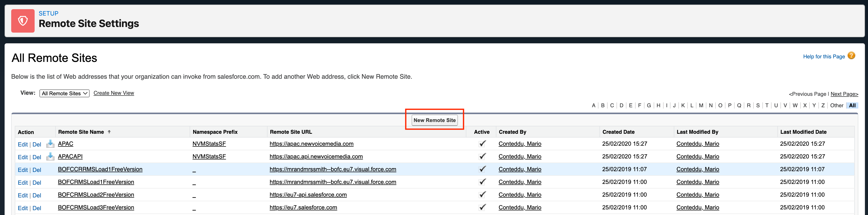This screenshot has height=215, width=868.
Task: Click Del in the APAC row
Action: [37, 145]
